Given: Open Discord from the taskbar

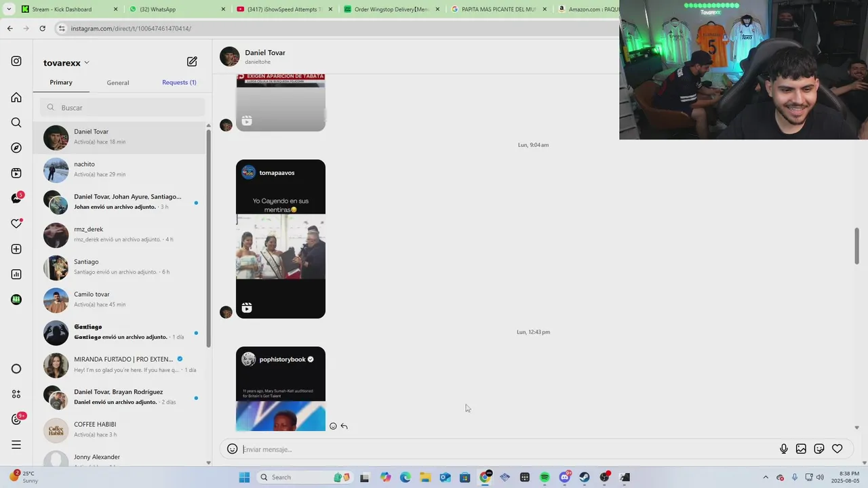Looking at the screenshot, I should [565, 477].
